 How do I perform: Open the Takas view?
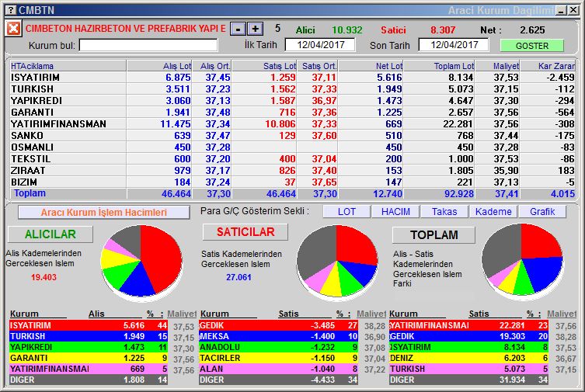click(x=444, y=212)
